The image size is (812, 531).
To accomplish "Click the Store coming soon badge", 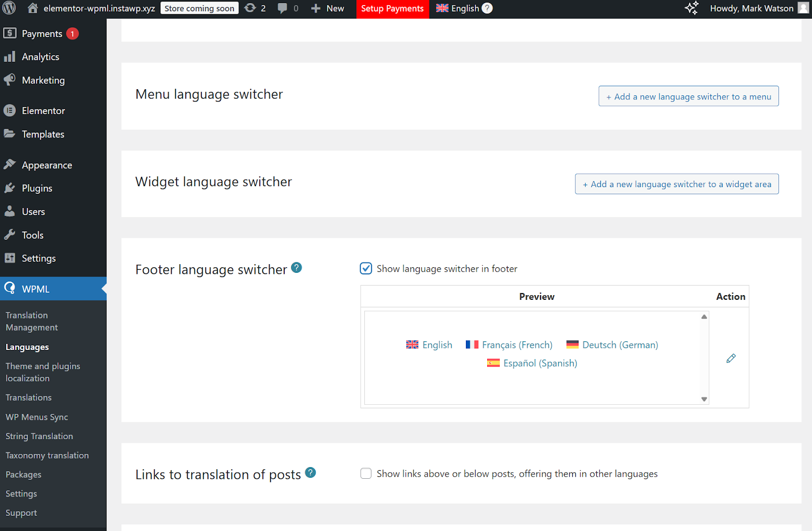I will (x=199, y=8).
